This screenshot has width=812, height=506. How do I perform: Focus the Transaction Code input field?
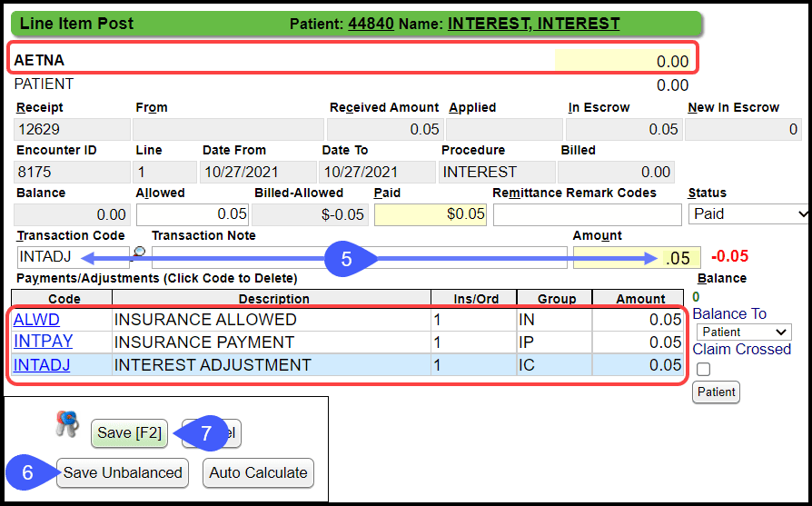[x=71, y=258]
